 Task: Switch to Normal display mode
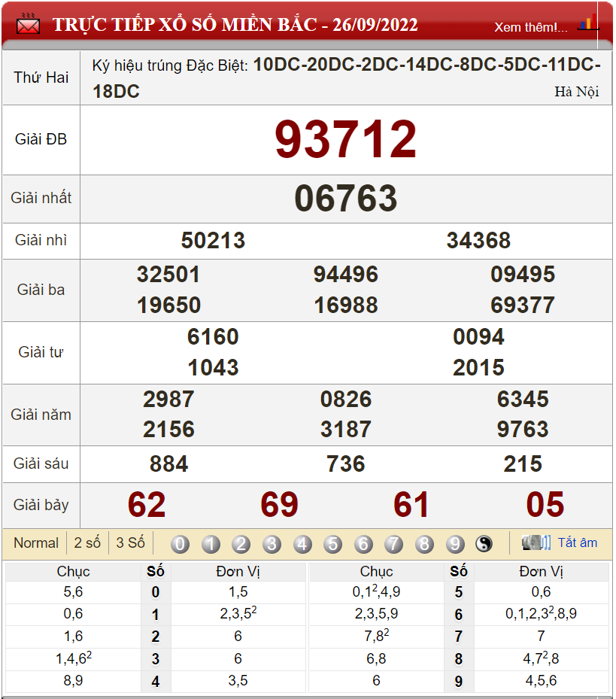coord(35,542)
